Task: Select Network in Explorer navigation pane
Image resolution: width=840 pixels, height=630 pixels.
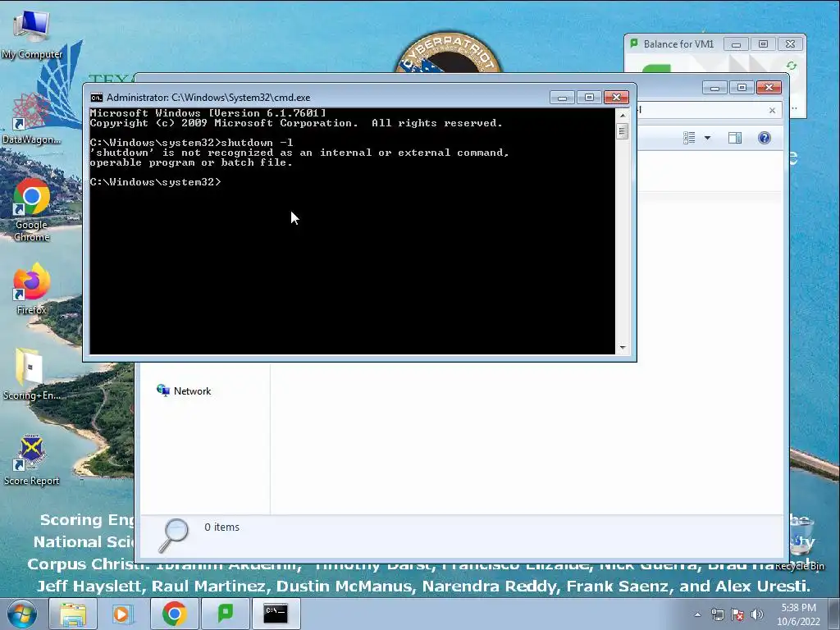Action: click(x=184, y=391)
